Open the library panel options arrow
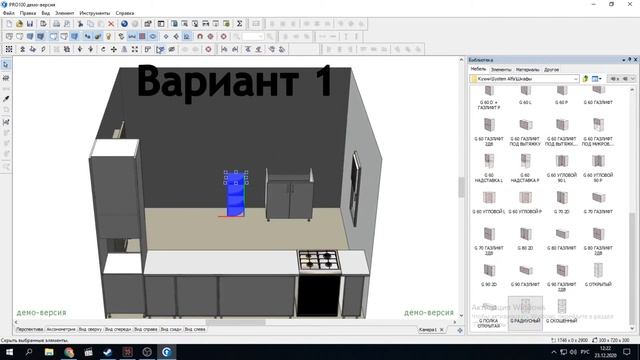 pos(623,60)
